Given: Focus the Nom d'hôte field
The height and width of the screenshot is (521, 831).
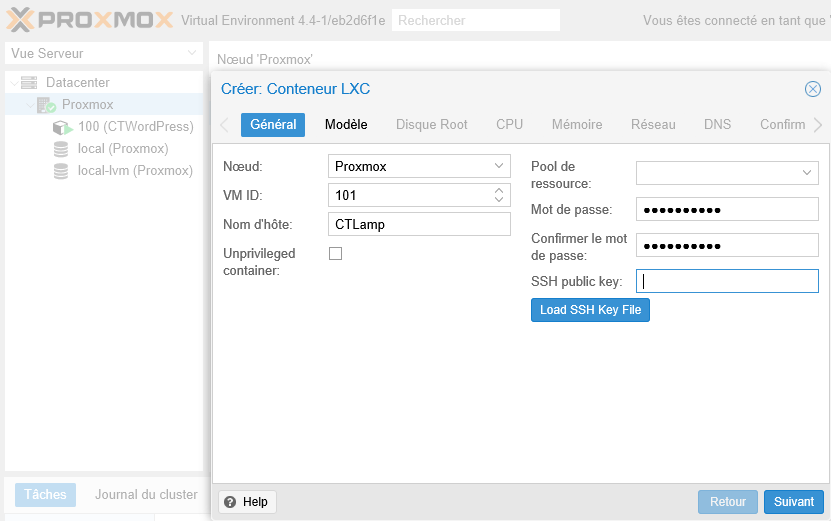Looking at the screenshot, I should coord(419,224).
